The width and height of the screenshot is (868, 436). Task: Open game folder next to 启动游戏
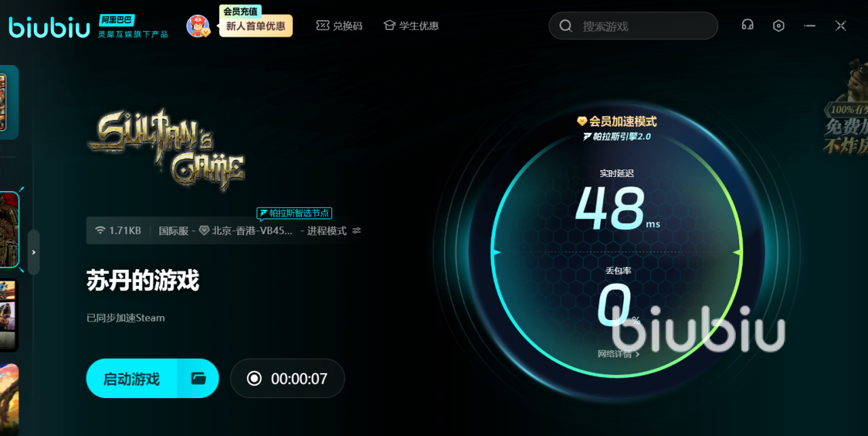198,378
